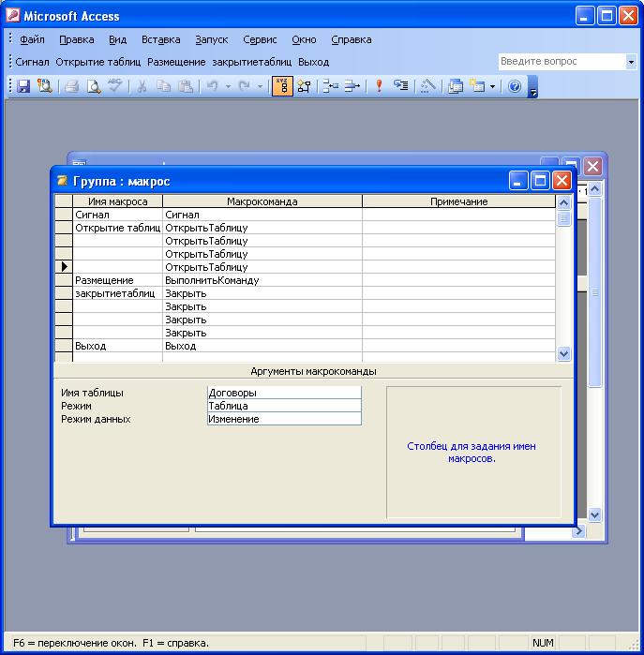Expand the New Object dropdown arrow
The image size is (644, 655).
(492, 86)
